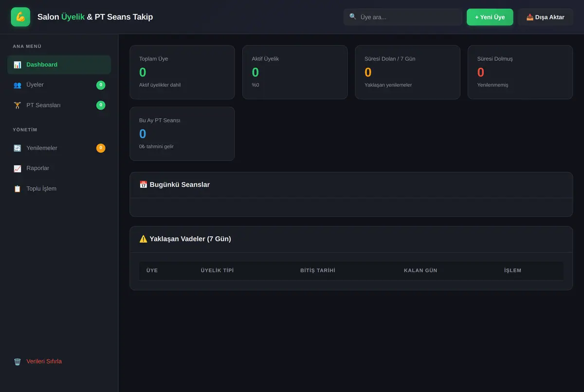Click the green count badge on PT Seansları
584x392 pixels.
click(x=101, y=105)
